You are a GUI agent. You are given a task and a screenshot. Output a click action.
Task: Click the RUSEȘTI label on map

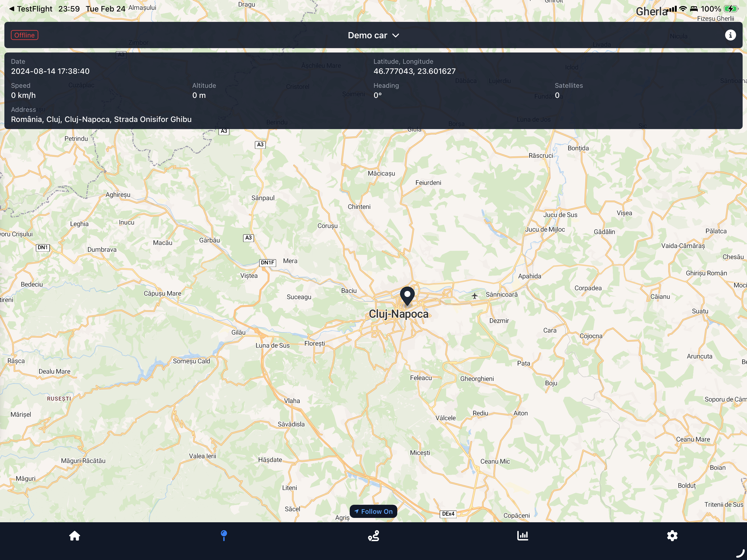(59, 399)
